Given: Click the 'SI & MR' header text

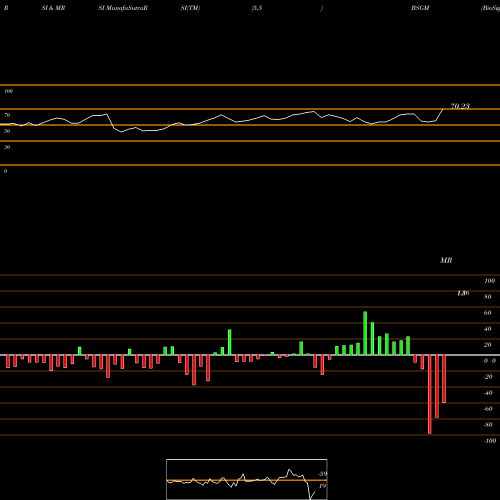Looking at the screenshot, I should pyautogui.click(x=53, y=8).
